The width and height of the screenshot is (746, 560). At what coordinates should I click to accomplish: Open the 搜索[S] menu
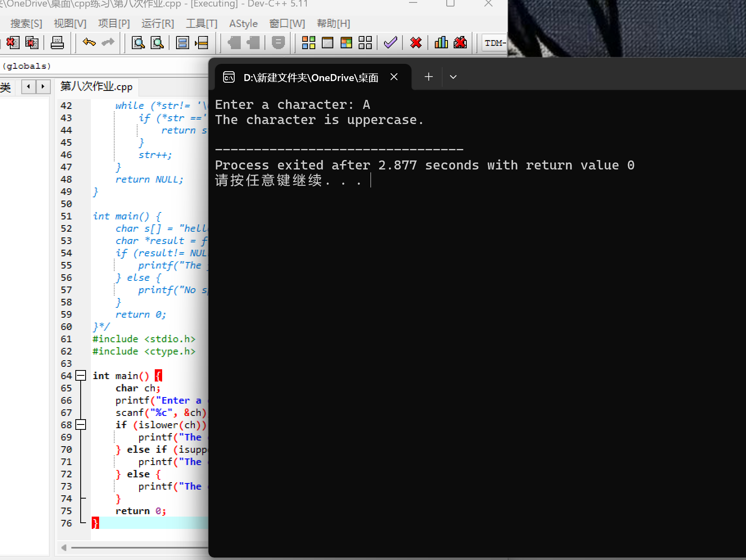[26, 23]
